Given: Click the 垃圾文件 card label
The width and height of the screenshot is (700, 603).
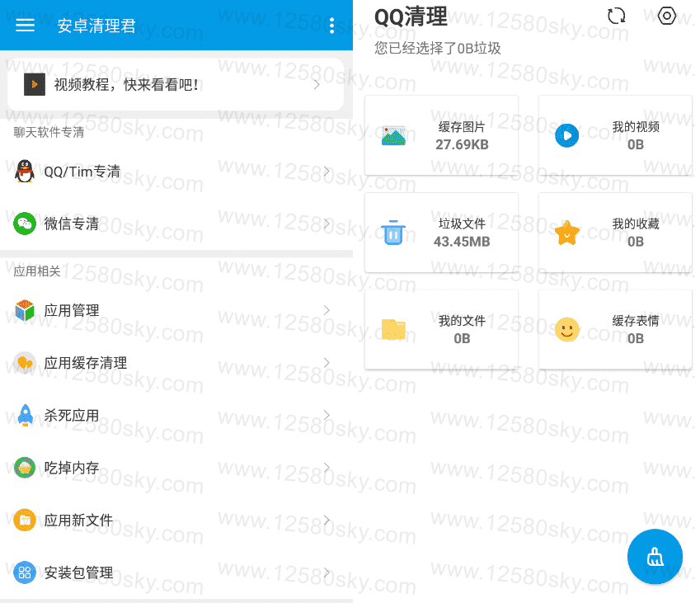Looking at the screenshot, I should pyautogui.click(x=462, y=224).
